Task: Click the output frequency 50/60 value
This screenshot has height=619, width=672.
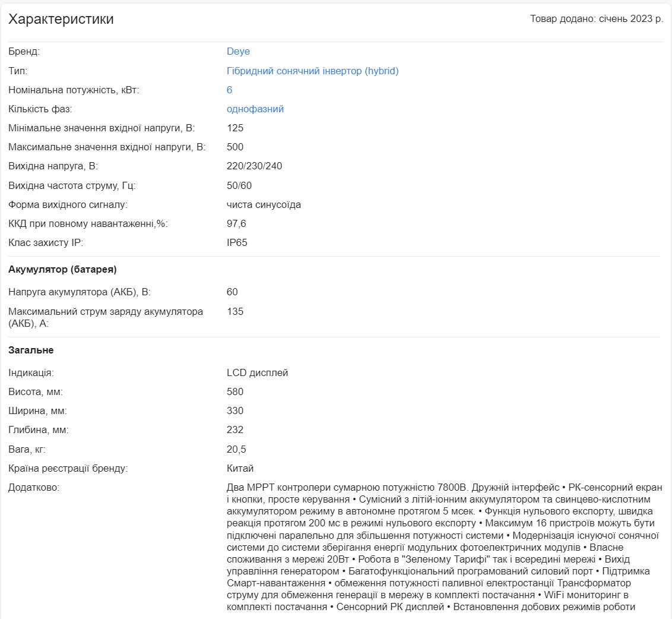Action: click(239, 186)
